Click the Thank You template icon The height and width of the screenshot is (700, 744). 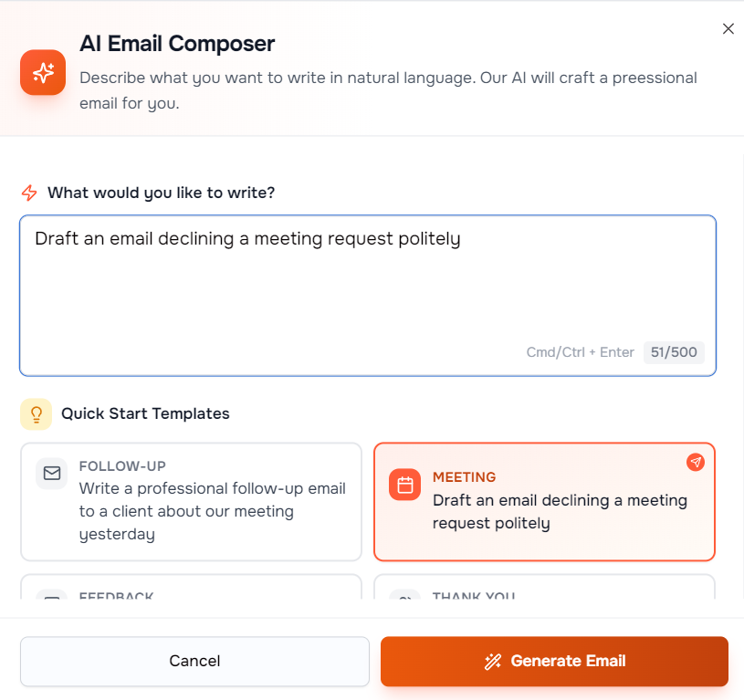(x=405, y=595)
